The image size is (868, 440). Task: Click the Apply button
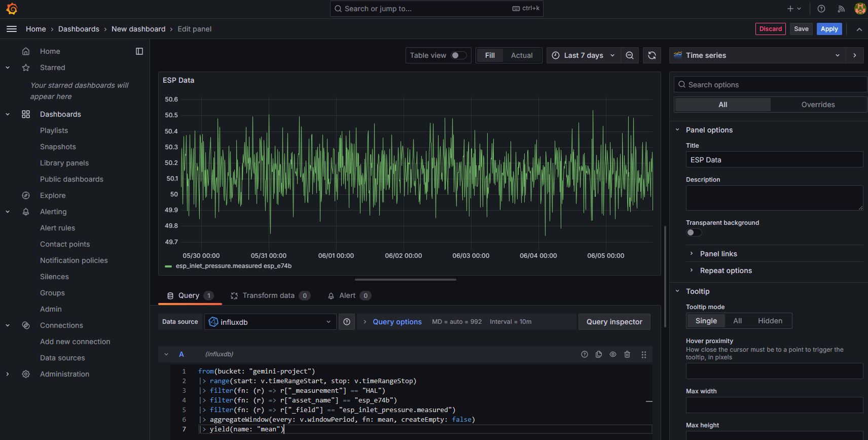[x=829, y=29]
